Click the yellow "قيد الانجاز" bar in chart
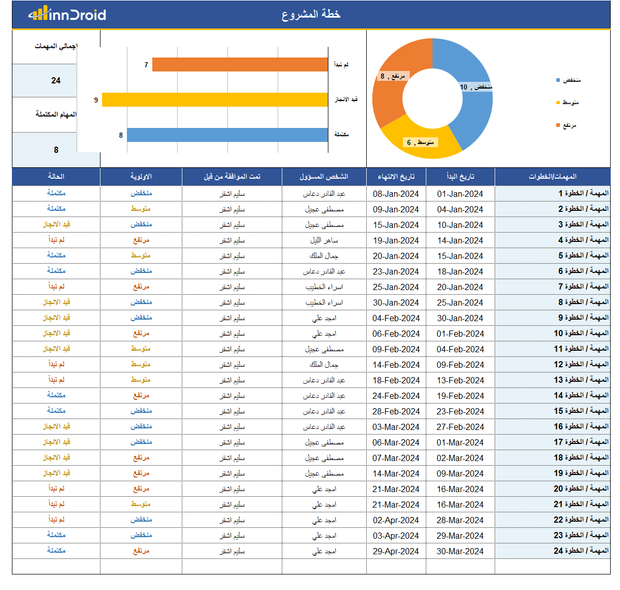Viewport: 620px width, 590px height. pyautogui.click(x=215, y=100)
